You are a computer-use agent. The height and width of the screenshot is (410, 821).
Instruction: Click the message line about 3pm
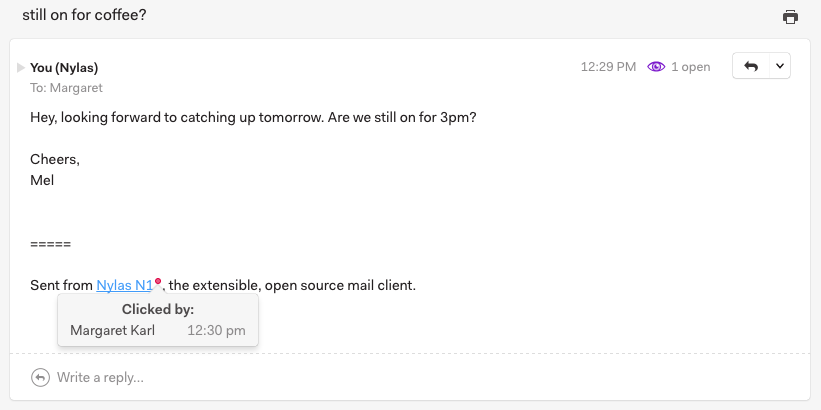(253, 117)
